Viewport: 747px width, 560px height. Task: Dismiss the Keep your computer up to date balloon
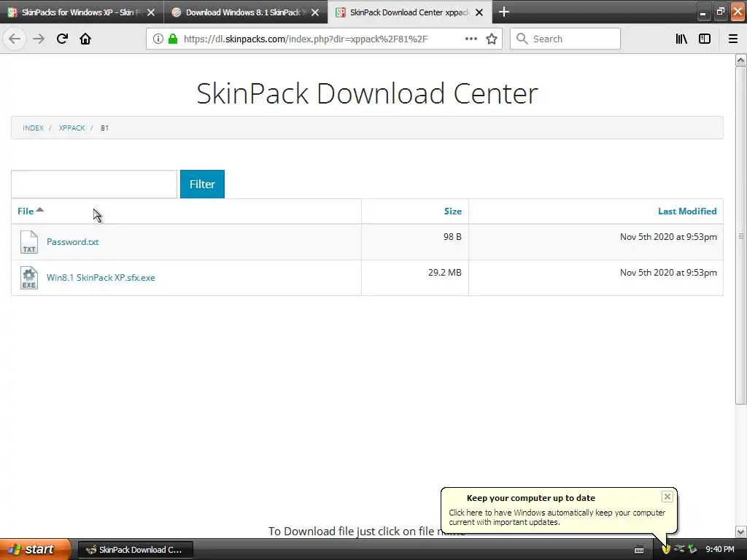(x=667, y=497)
